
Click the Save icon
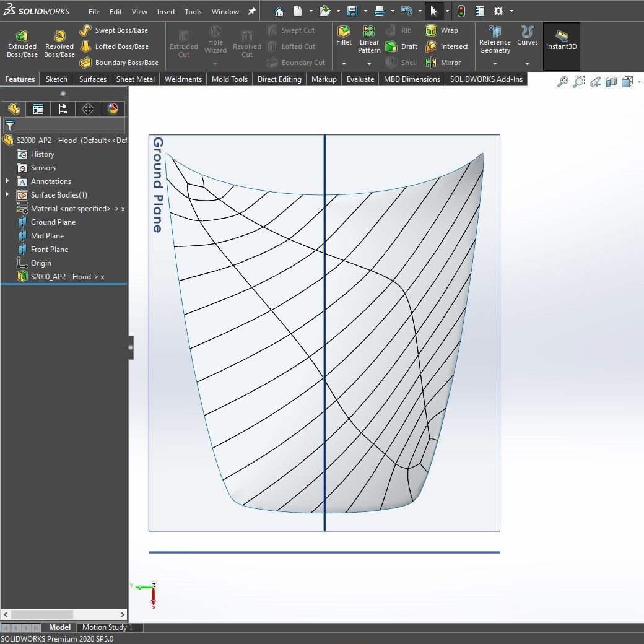352,11
